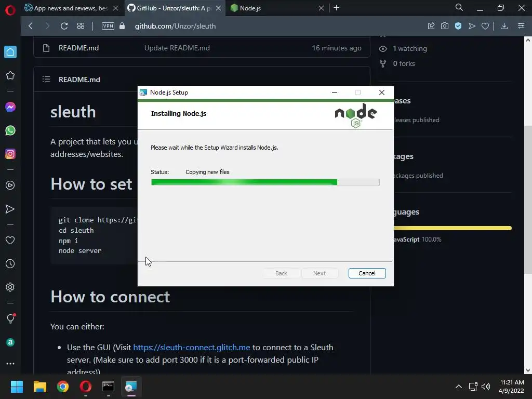Viewport: 532px width, 399px height.
Task: Click the JavaScript 100.0% language entry
Action: point(417,240)
